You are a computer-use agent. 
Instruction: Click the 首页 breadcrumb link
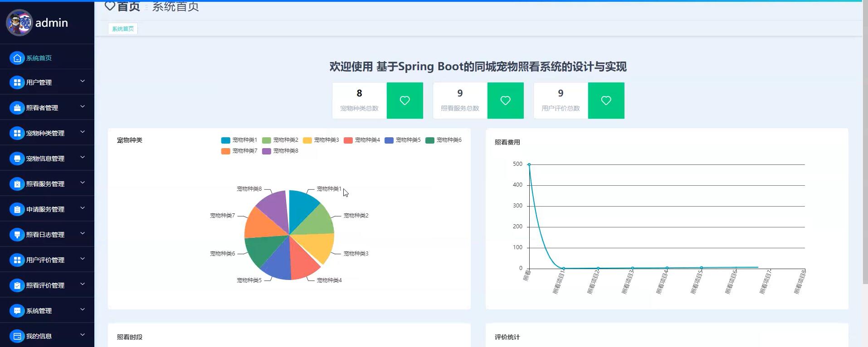[x=128, y=6]
